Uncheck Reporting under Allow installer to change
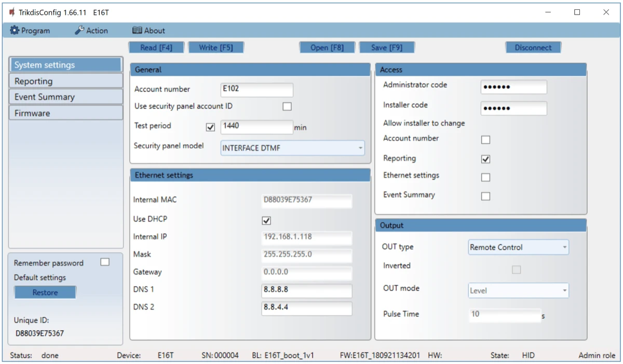The width and height of the screenshot is (623, 364). pyautogui.click(x=485, y=159)
